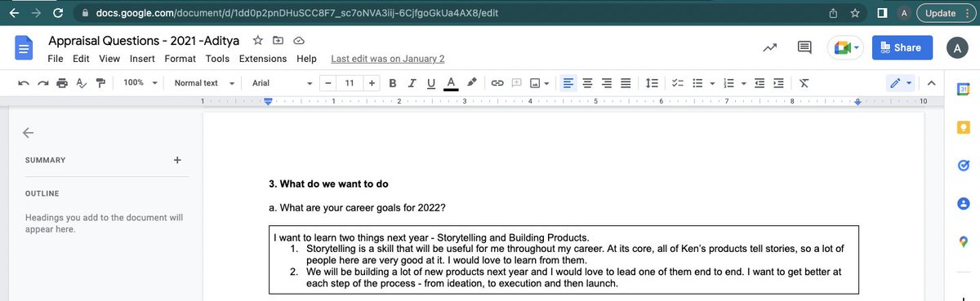Clear formatting
The image size is (980, 301).
coord(804,82)
